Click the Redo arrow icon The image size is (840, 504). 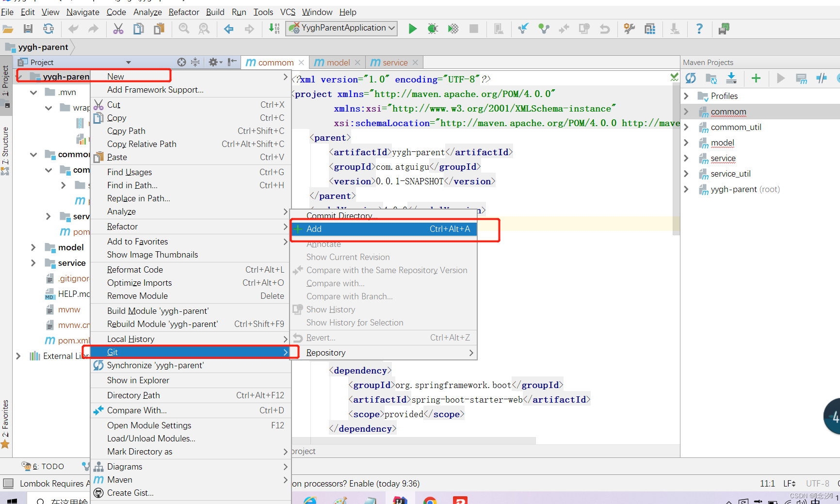tap(93, 29)
